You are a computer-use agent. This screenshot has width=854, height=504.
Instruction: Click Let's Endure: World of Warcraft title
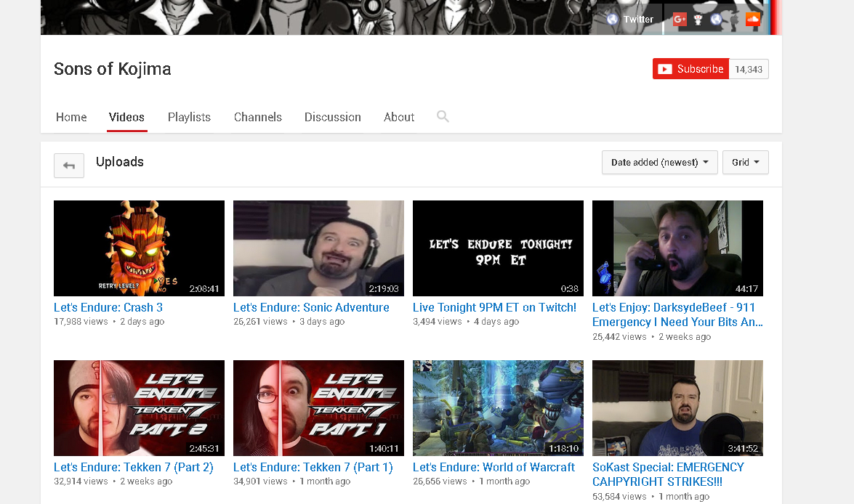click(x=494, y=467)
